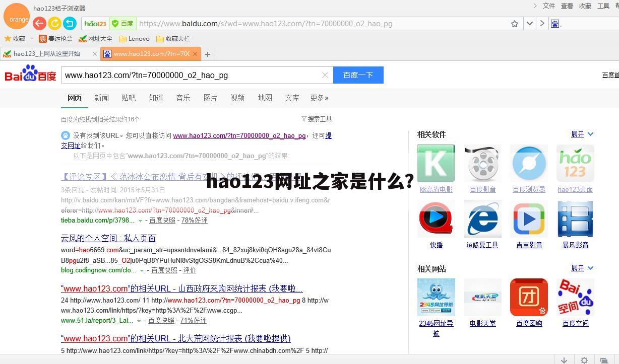The width and height of the screenshot is (619, 364).
Task: Expand the 相关网站 section with 展开
Action: (582, 268)
